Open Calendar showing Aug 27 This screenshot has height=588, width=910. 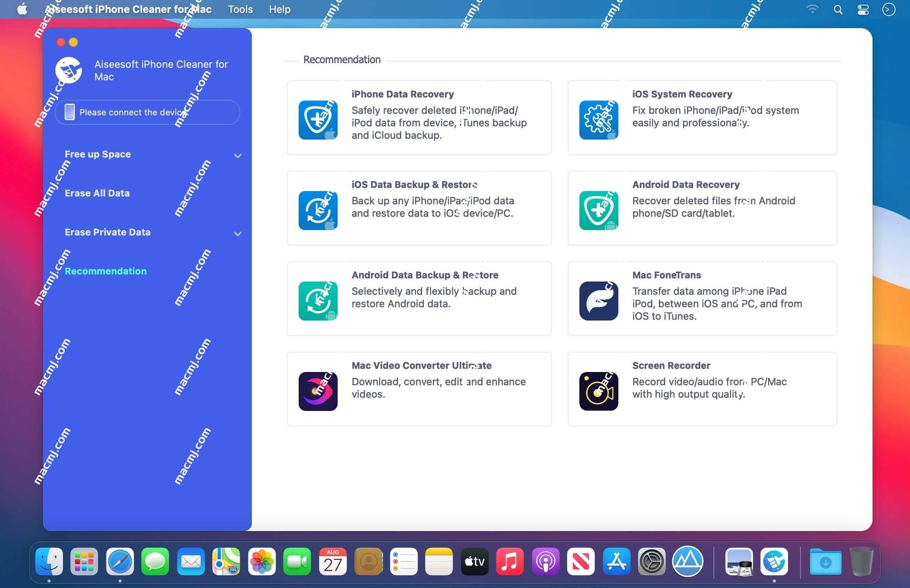pos(333,561)
